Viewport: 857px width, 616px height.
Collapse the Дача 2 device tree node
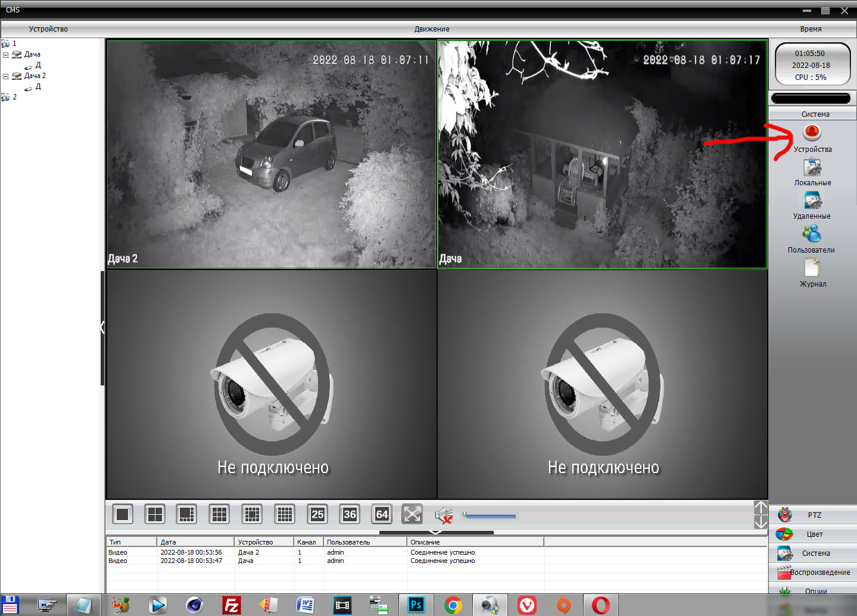coord(6,76)
